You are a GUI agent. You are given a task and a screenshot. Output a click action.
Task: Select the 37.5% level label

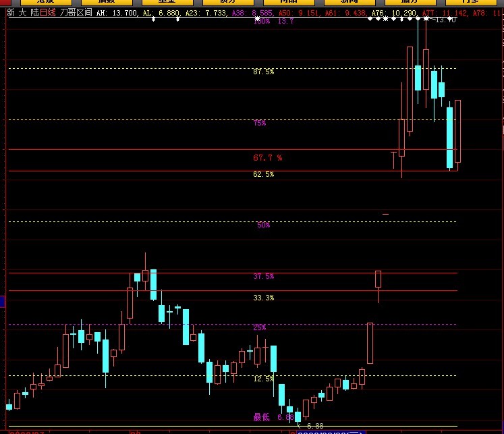click(264, 276)
